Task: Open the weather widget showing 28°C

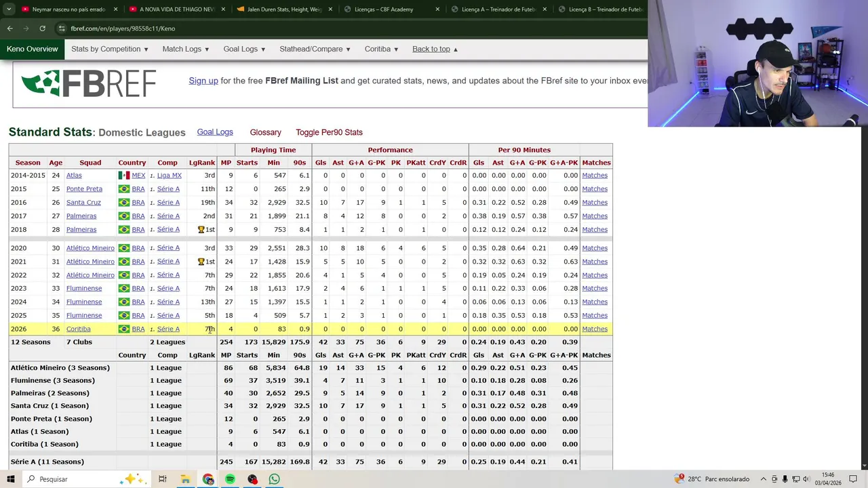Action: point(712,479)
